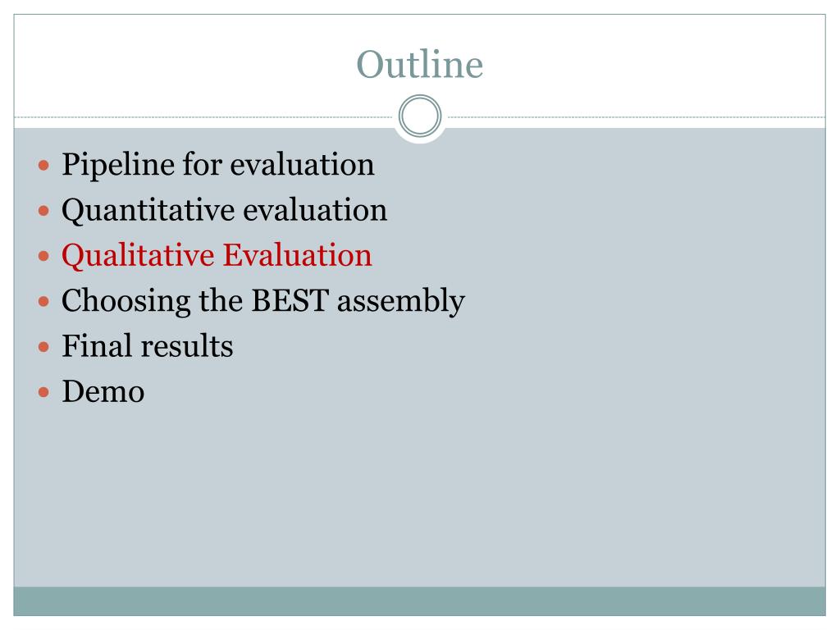
Task: Click the circle ornament below the title
Action: (x=420, y=116)
